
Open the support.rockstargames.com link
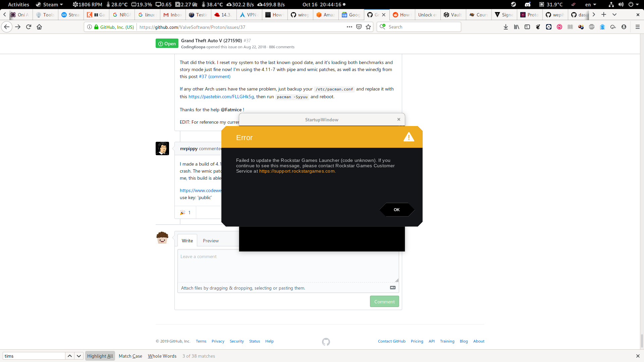coord(297,171)
